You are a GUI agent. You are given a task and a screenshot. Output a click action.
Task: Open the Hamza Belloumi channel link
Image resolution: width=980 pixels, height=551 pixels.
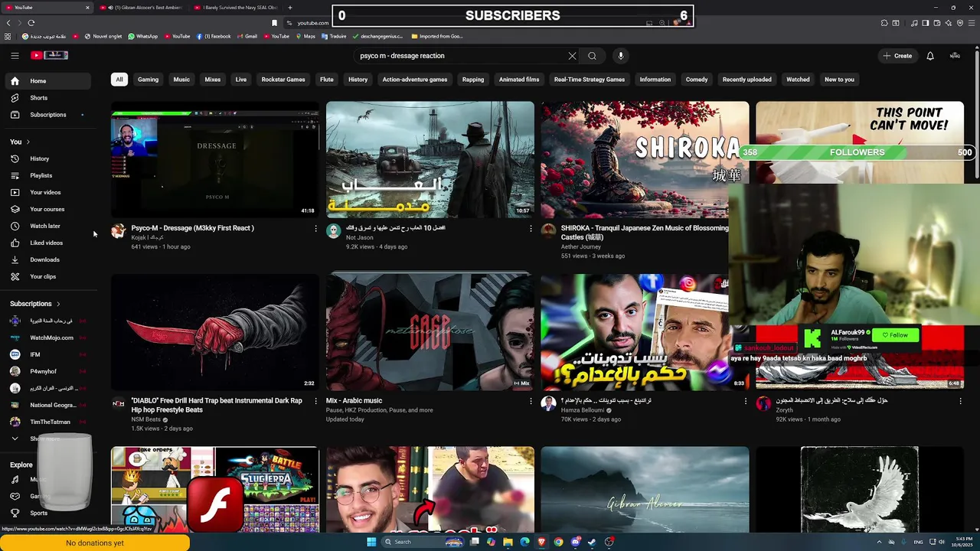pos(583,410)
